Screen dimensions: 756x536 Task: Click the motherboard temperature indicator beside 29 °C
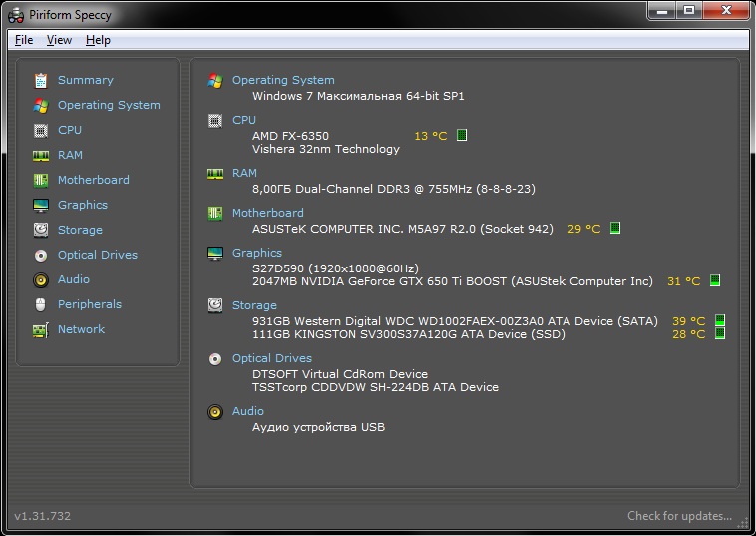point(614,228)
